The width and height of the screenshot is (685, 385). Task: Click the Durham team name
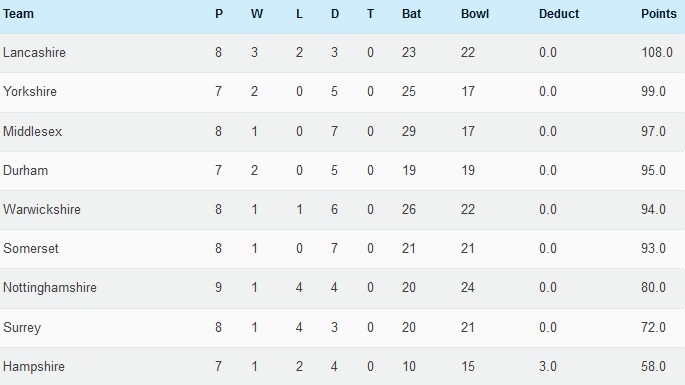point(25,170)
